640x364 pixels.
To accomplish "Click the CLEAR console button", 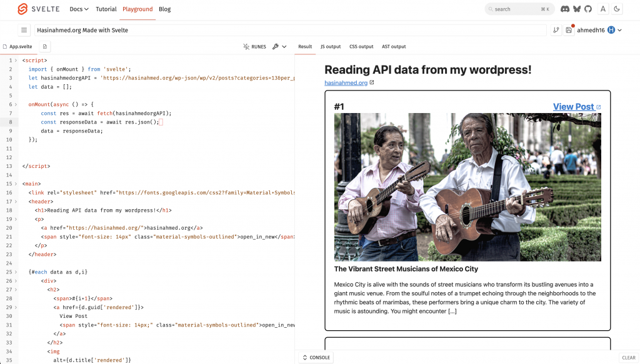I will click(628, 358).
